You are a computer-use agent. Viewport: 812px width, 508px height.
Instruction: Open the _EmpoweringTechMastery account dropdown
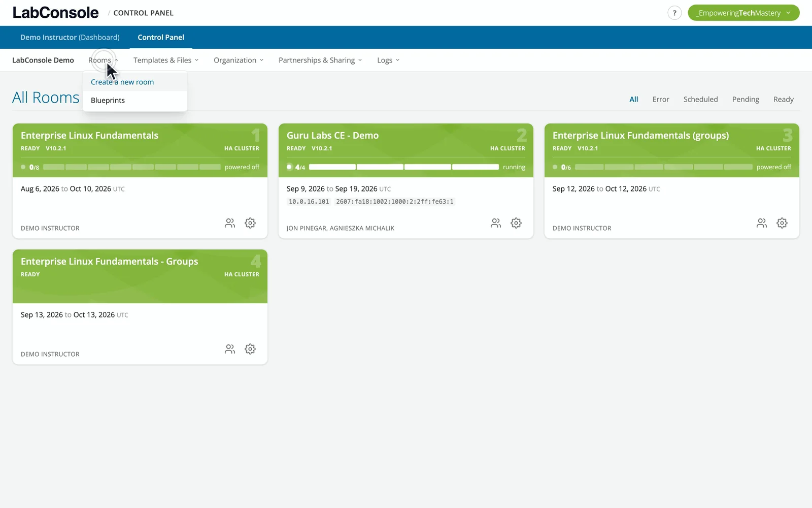[x=743, y=13]
